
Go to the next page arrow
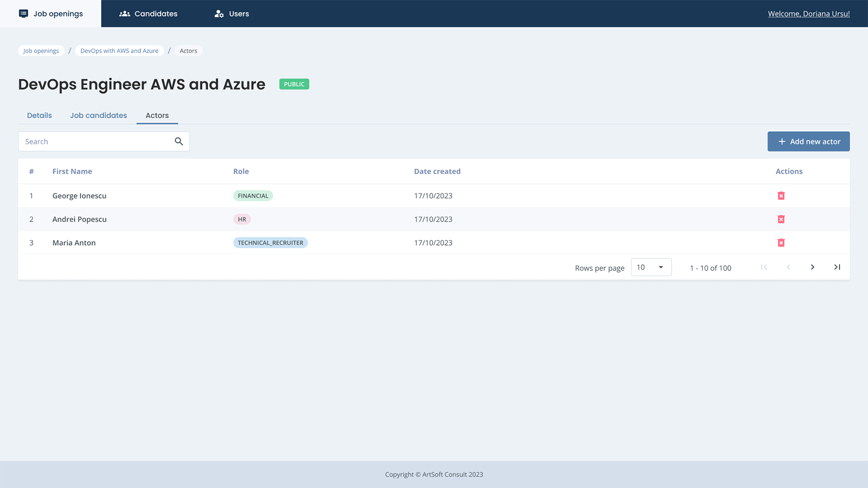(812, 267)
